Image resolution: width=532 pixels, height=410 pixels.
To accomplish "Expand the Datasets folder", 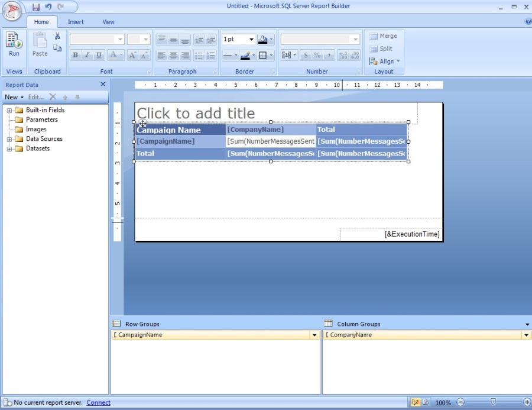I will tap(9, 148).
